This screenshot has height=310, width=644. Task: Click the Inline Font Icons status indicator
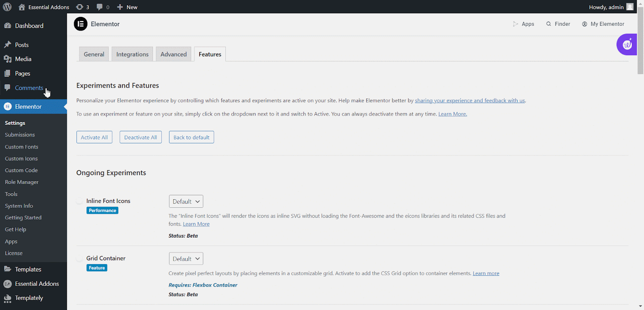(x=80, y=201)
